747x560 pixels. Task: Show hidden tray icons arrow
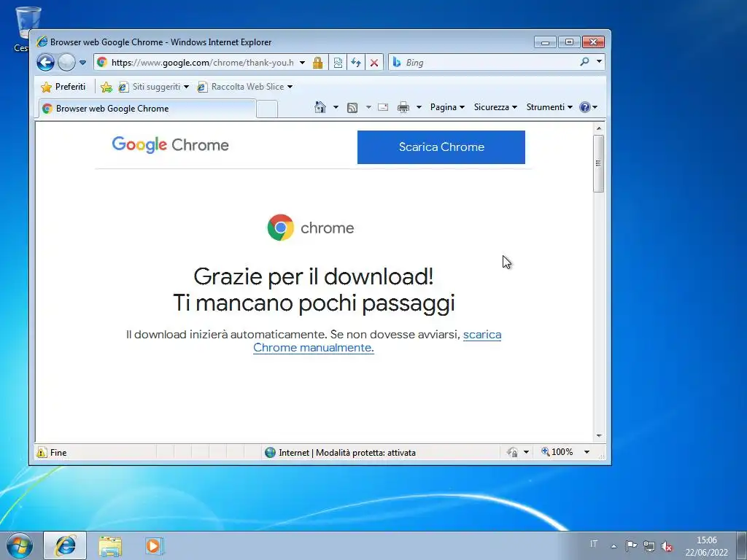click(x=614, y=546)
